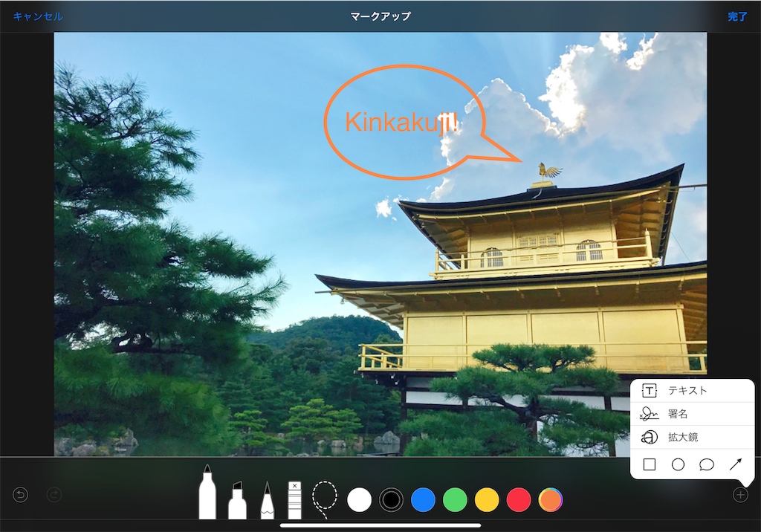761x532 pixels.
Task: Insert a circle shape
Action: click(x=679, y=463)
